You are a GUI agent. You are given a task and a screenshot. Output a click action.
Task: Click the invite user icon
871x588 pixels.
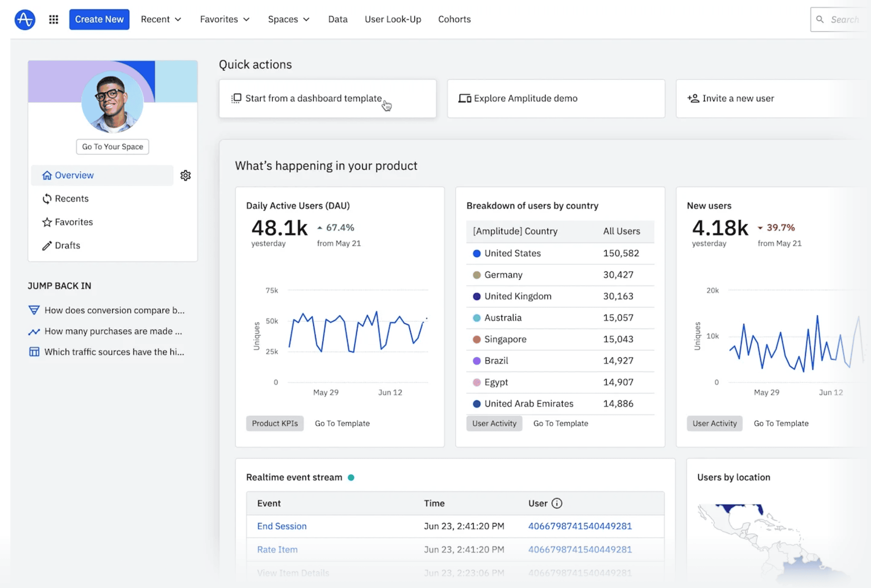693,98
